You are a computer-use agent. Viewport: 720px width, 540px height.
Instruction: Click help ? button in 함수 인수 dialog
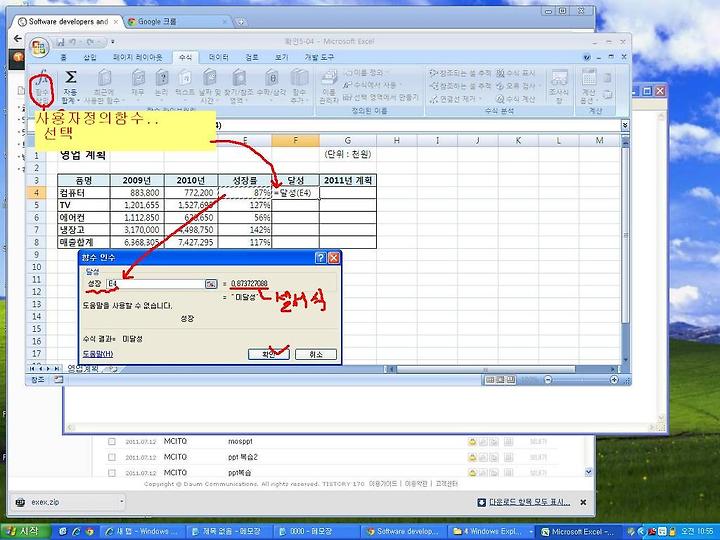(321, 258)
